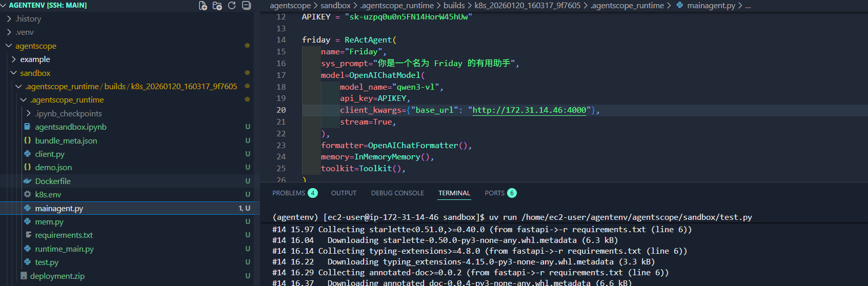Click the Python icon beside client.py
868x286 pixels.
point(28,154)
